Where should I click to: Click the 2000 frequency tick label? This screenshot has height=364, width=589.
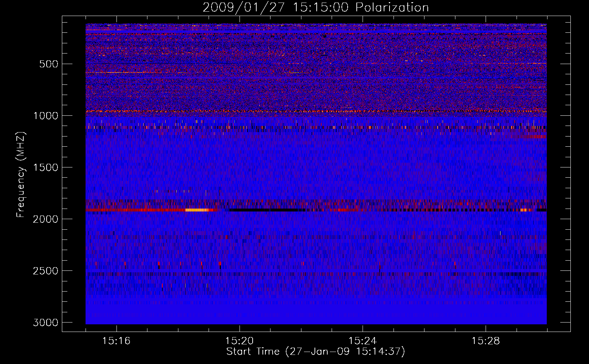pos(46,219)
